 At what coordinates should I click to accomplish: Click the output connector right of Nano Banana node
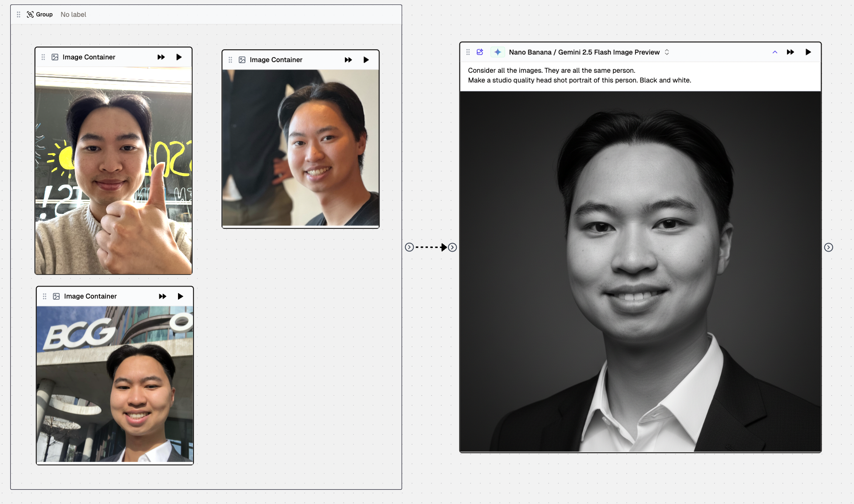828,247
